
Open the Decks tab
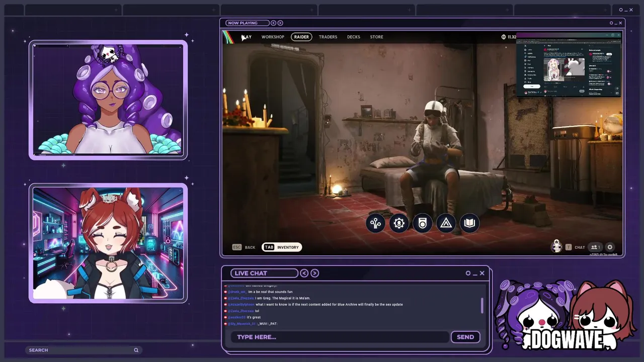tap(354, 37)
